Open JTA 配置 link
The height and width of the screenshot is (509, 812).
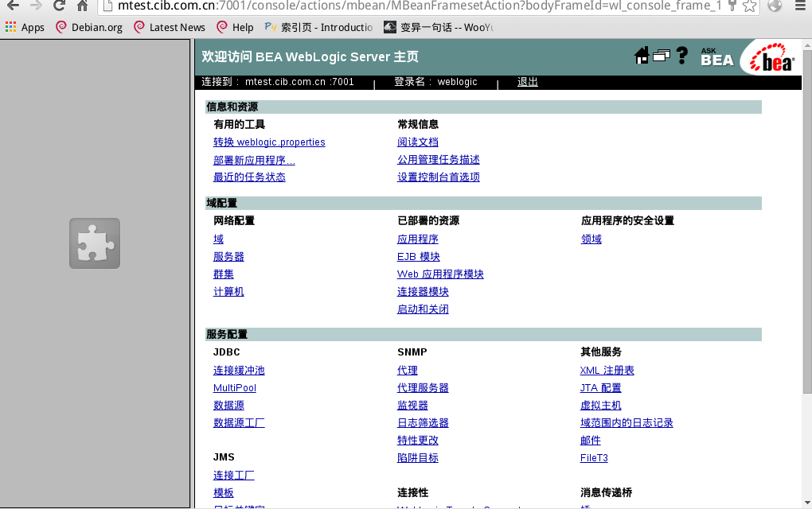click(600, 388)
